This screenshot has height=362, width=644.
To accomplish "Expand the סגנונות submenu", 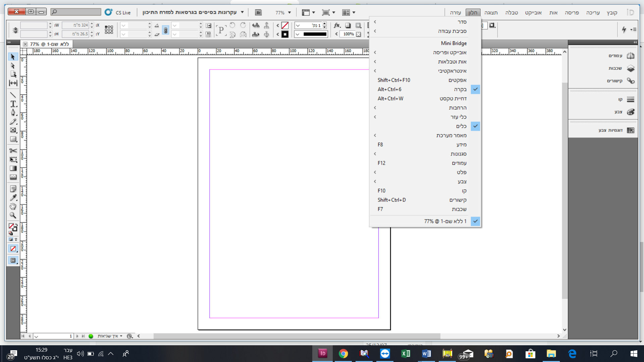I will click(459, 154).
